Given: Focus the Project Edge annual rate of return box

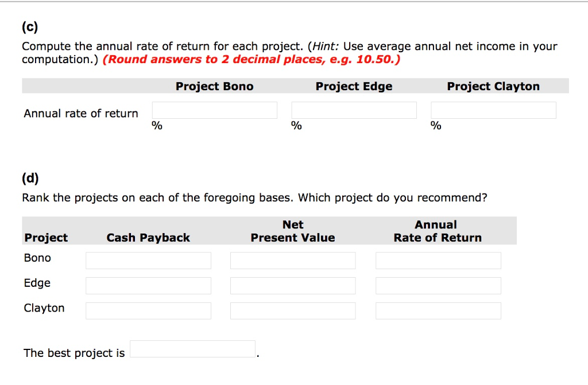Looking at the screenshot, I should point(354,110).
